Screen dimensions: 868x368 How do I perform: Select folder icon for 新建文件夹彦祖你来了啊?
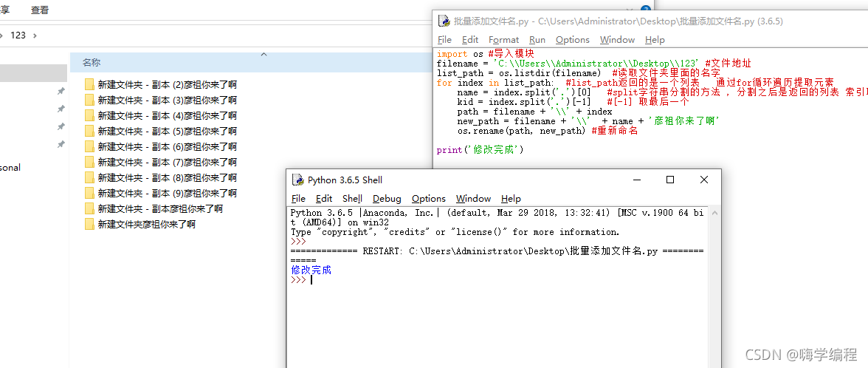click(x=90, y=225)
